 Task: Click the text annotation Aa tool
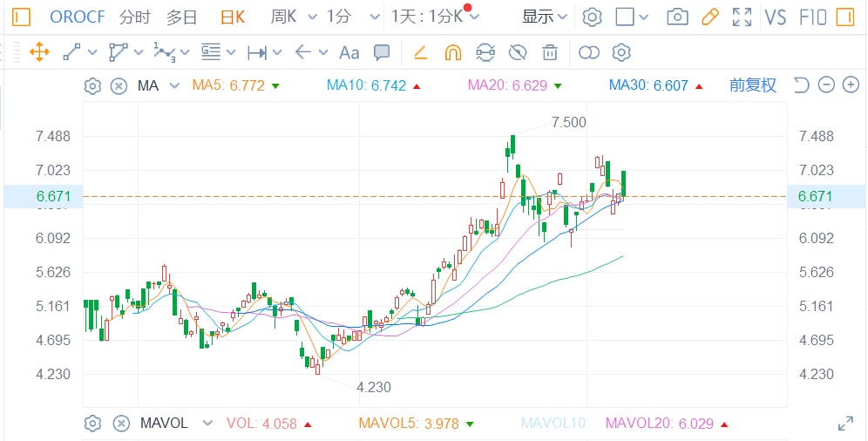click(349, 53)
